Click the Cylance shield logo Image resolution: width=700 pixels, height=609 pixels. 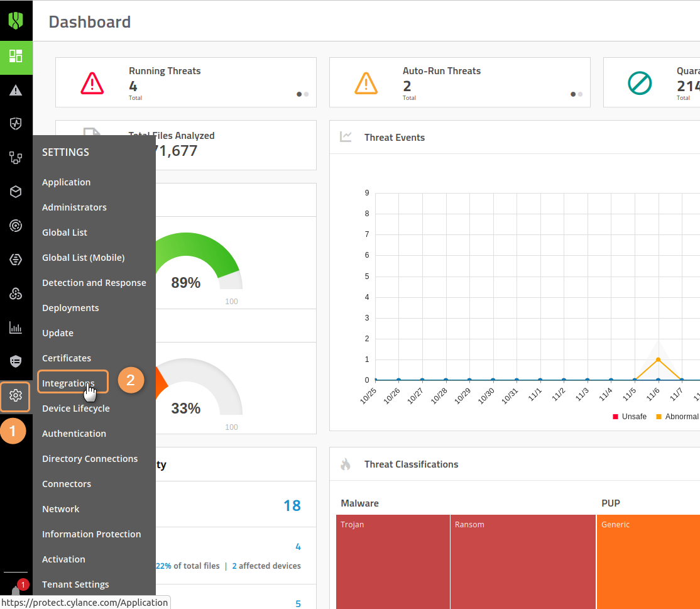click(16, 21)
